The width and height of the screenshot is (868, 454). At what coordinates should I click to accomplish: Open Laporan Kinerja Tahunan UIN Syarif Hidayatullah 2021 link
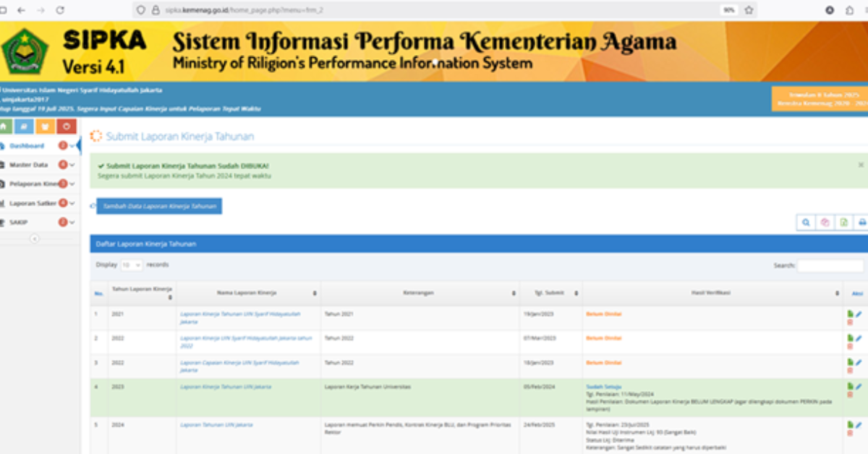point(239,317)
